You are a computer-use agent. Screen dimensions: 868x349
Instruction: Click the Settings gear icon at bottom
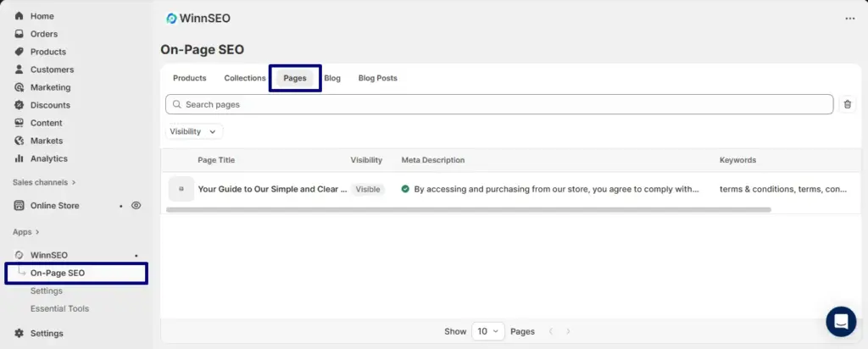[x=19, y=333]
